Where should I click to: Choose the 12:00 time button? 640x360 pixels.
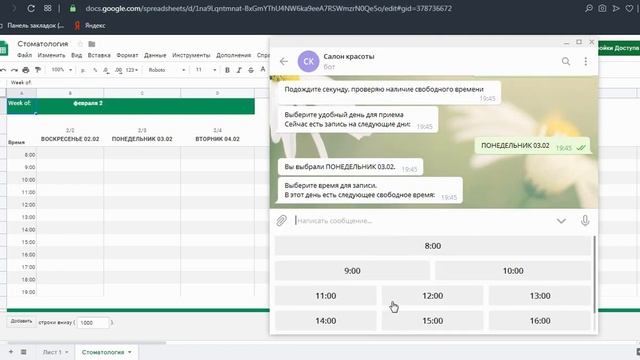click(433, 296)
